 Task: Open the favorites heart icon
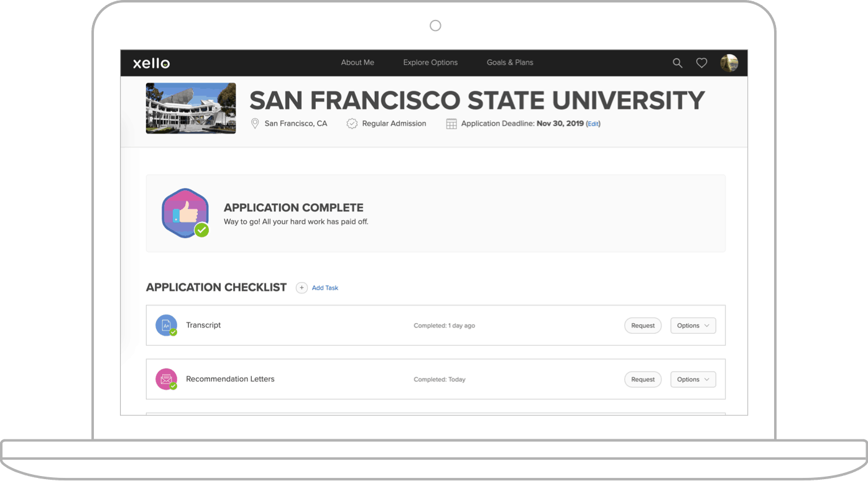701,63
